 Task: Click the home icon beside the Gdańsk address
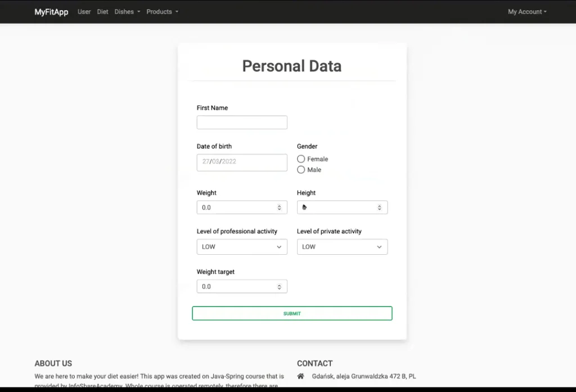pos(300,376)
